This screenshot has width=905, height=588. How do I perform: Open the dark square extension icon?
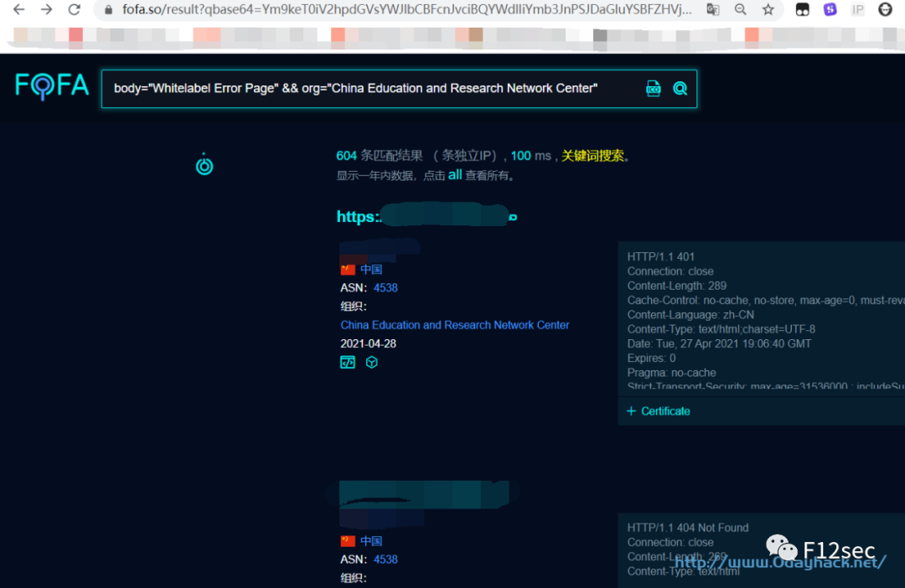802,9
